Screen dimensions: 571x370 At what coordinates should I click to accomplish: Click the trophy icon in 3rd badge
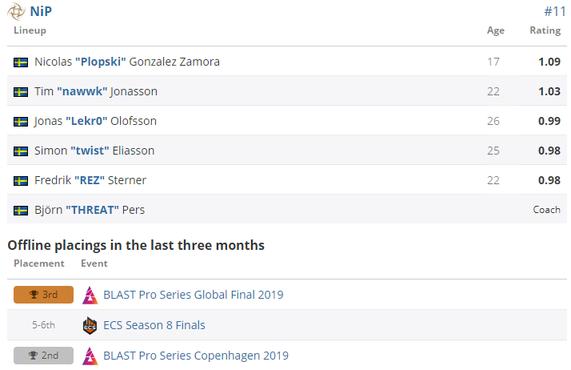point(34,294)
